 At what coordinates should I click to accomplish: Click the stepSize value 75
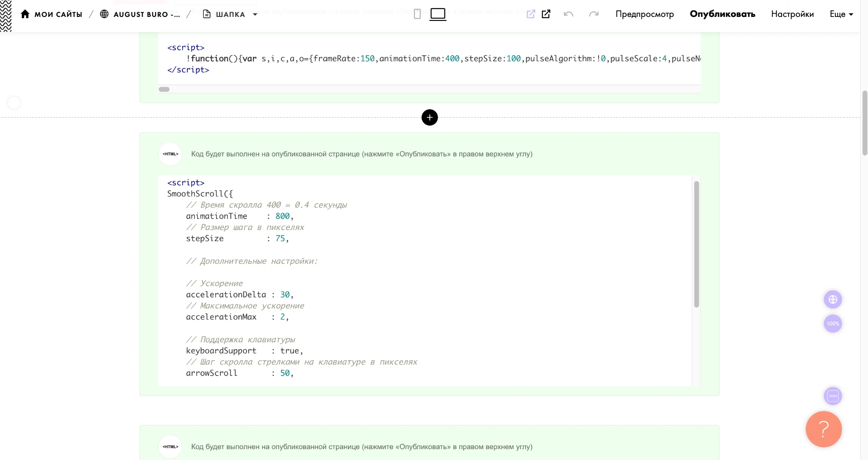pyautogui.click(x=280, y=238)
